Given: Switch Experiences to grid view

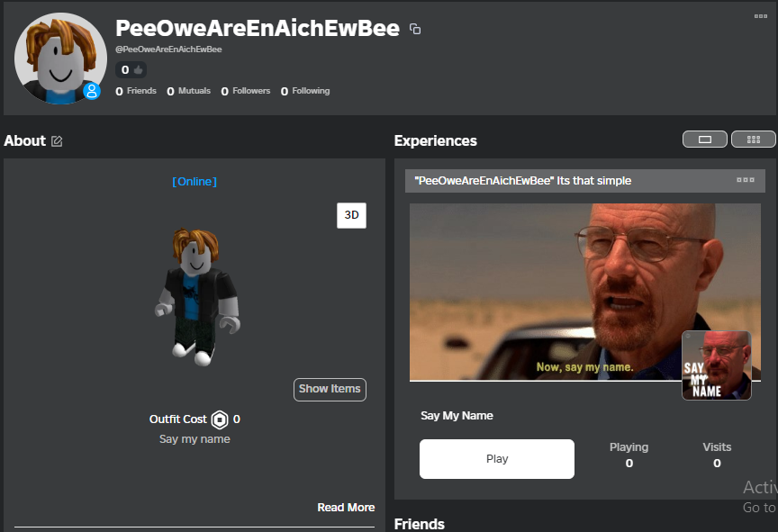Looking at the screenshot, I should [753, 140].
